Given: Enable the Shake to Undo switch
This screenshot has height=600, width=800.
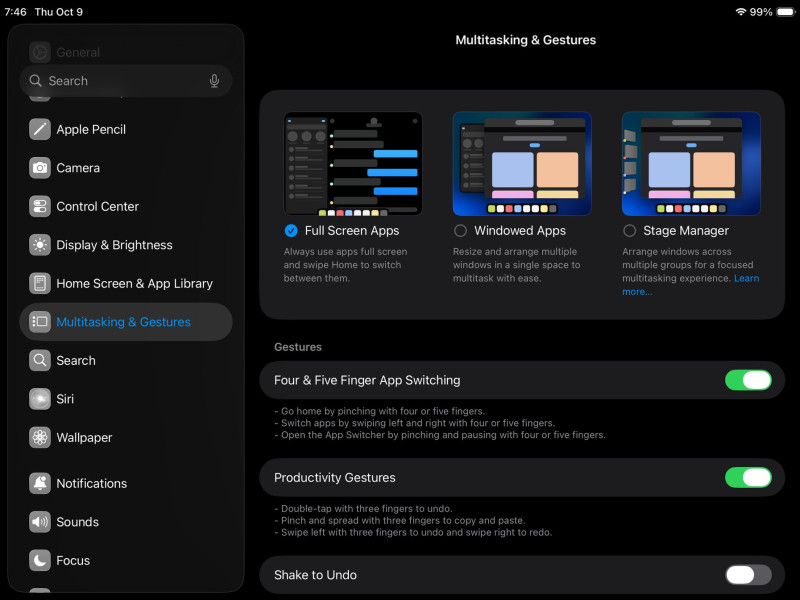Looking at the screenshot, I should pyautogui.click(x=747, y=575).
